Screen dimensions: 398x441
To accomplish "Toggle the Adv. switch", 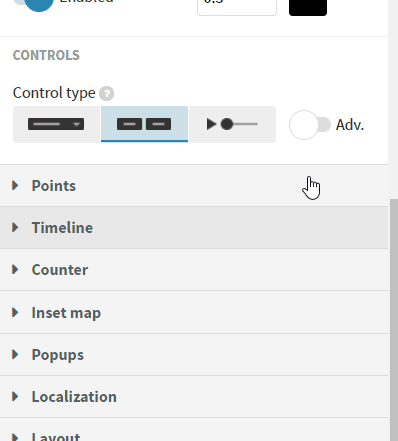I will click(310, 125).
